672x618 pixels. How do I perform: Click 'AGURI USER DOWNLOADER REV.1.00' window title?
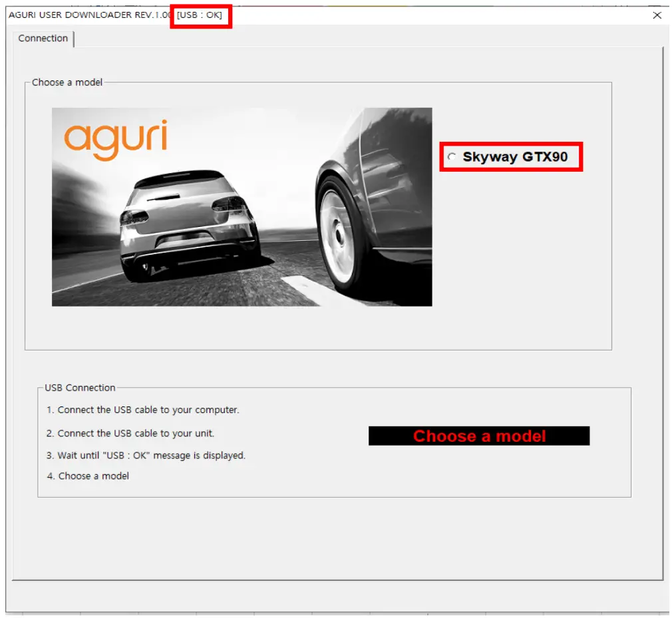click(x=89, y=15)
